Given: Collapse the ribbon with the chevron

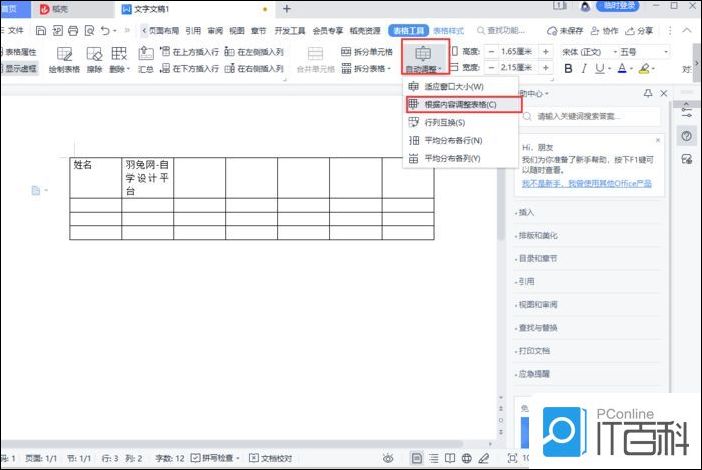Looking at the screenshot, I should [x=686, y=30].
